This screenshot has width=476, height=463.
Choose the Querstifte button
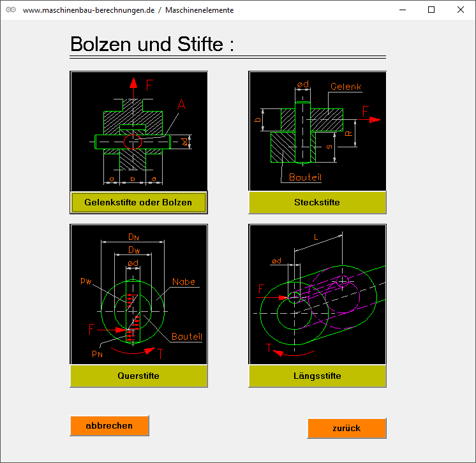[138, 376]
